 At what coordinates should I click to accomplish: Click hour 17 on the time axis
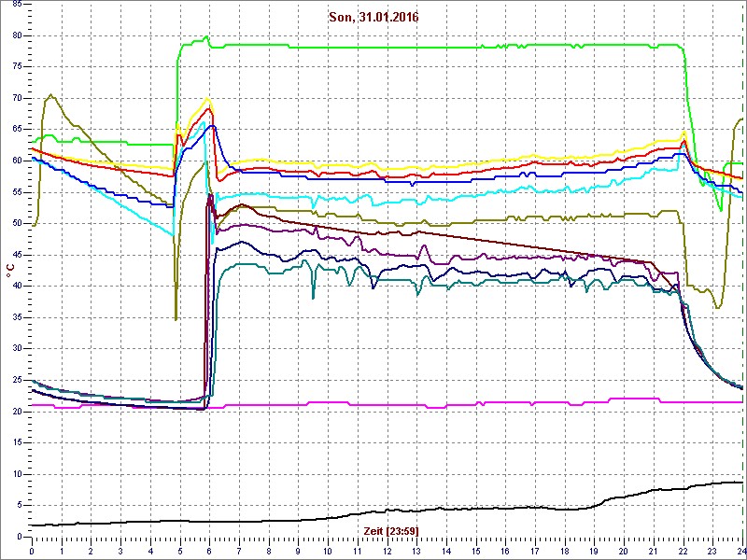(x=535, y=550)
